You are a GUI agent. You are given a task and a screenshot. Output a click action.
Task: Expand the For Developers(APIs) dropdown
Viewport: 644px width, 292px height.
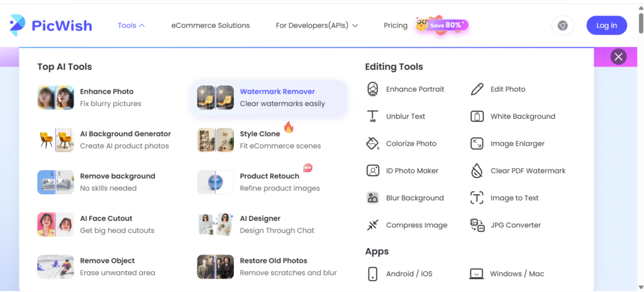tap(317, 26)
